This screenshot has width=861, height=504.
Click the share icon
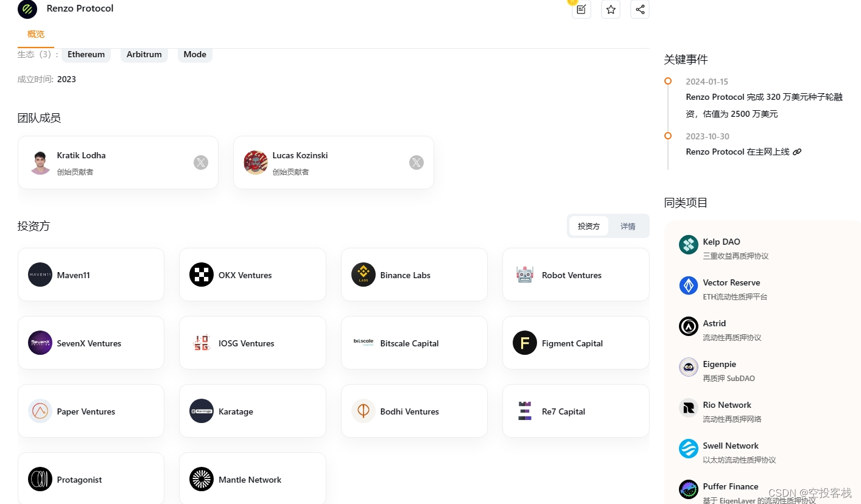coord(640,9)
